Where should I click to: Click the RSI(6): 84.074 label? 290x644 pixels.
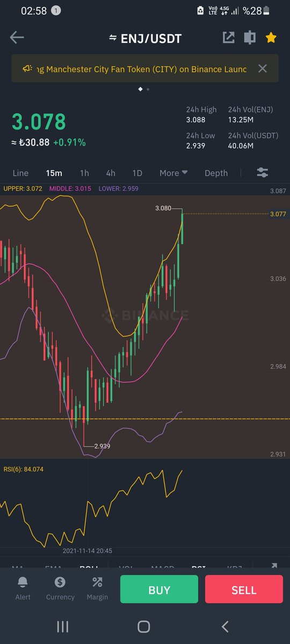pos(24,469)
